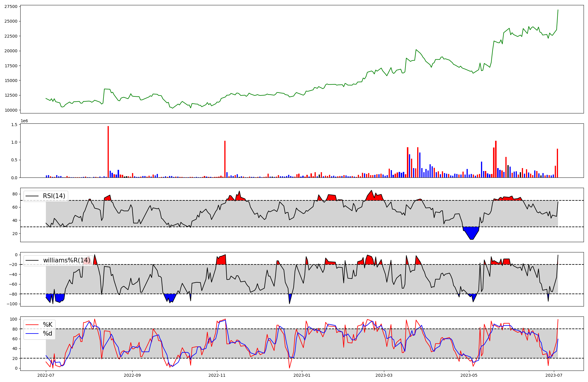
Task: Click the %d legend text
Action: click(48, 334)
